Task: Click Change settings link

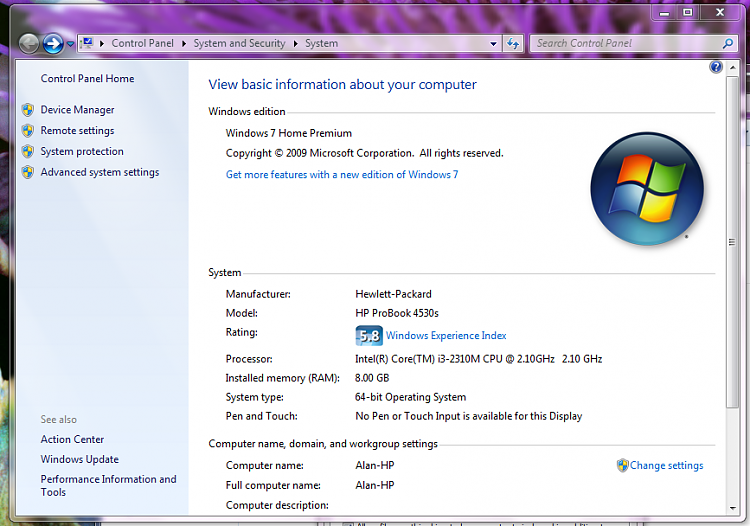Action: pos(667,465)
